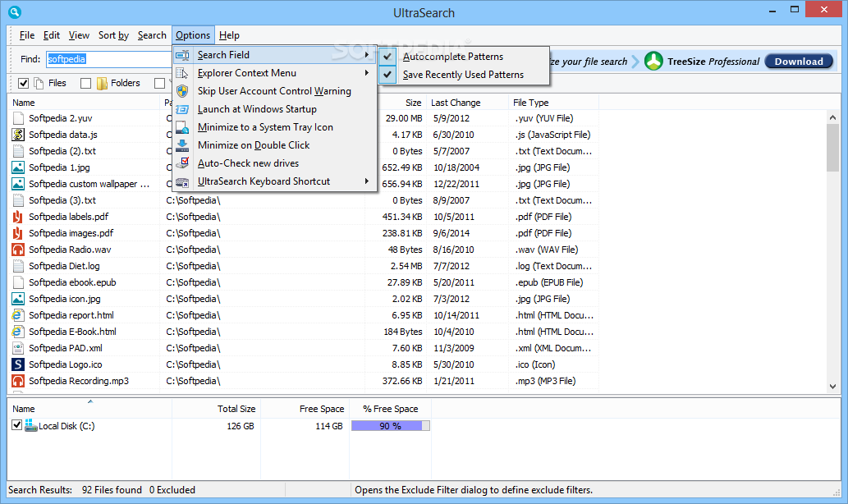
Task: Click image icon of Softpedia icon.jpg
Action: [18, 299]
